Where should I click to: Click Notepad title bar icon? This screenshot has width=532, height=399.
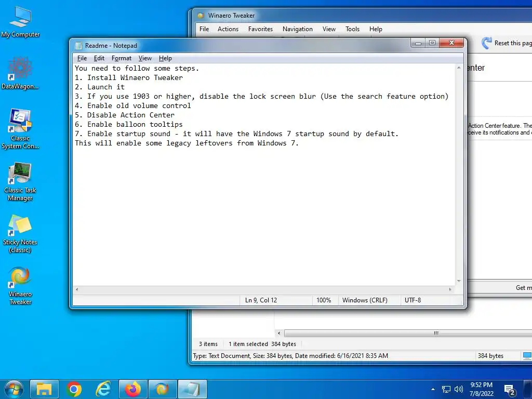(78, 46)
